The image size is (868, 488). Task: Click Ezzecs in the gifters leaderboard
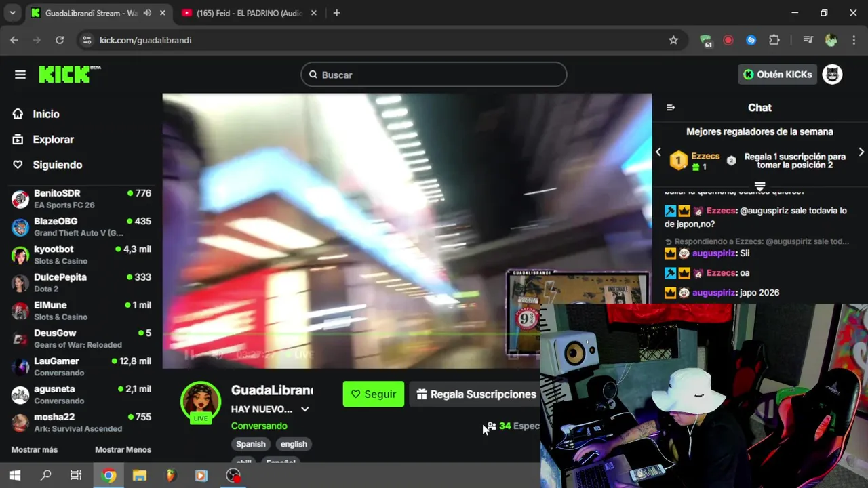pos(705,157)
